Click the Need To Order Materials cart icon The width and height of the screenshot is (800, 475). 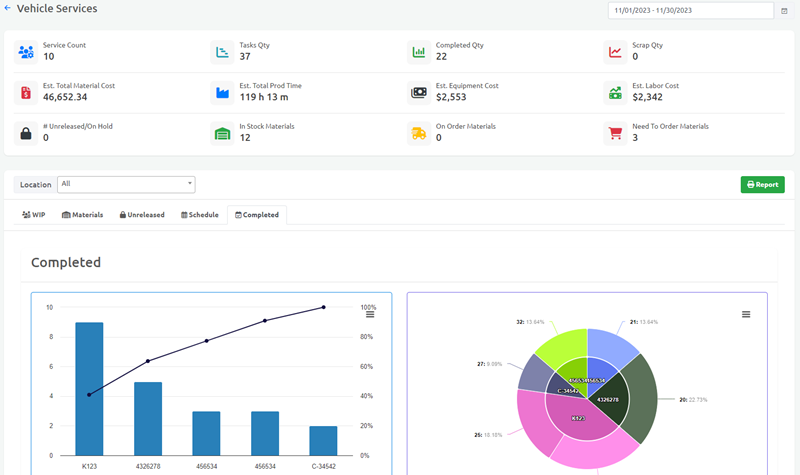tap(615, 134)
